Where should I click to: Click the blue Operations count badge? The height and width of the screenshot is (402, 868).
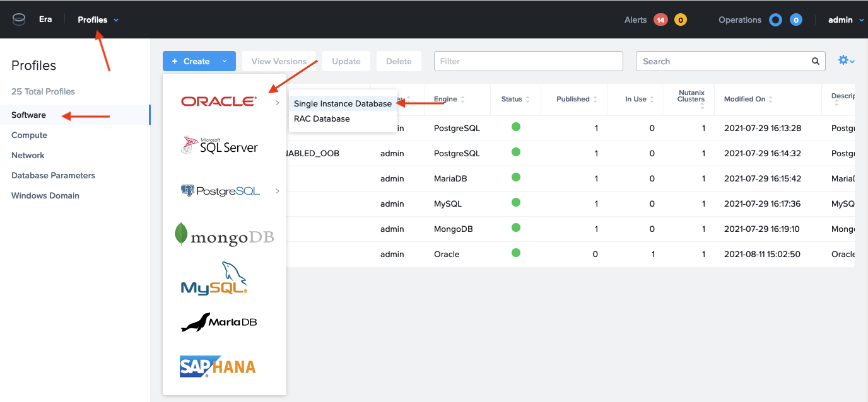point(796,20)
